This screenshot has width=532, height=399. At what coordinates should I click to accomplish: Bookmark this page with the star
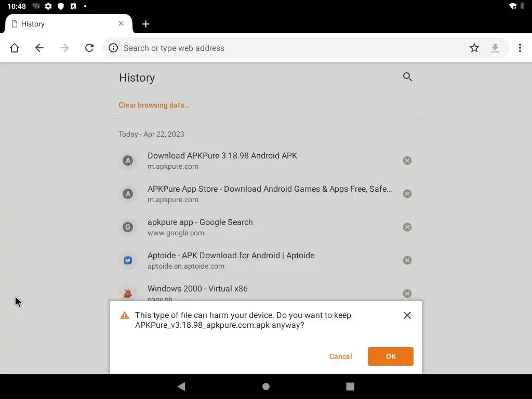point(474,48)
